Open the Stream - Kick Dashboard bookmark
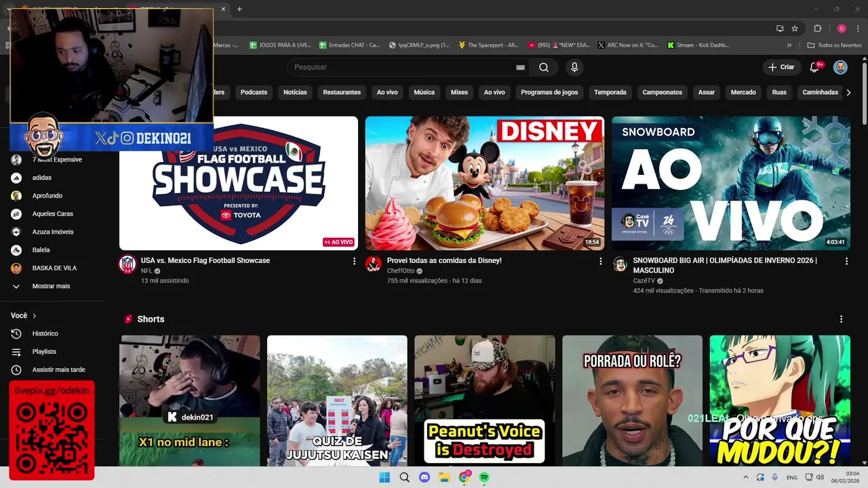 point(698,45)
